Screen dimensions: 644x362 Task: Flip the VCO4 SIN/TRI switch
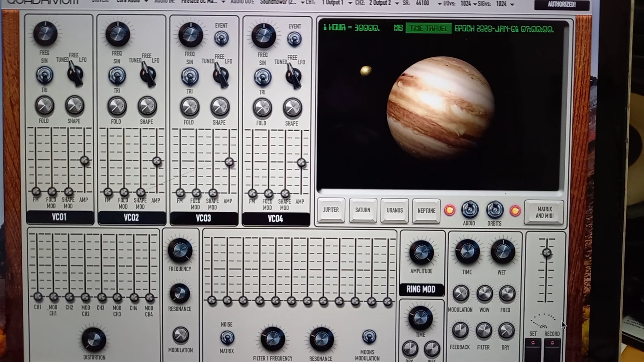pos(262,77)
